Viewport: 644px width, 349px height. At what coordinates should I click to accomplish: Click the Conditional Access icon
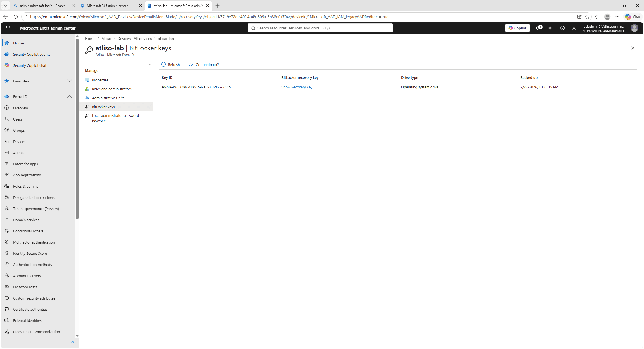coord(7,231)
